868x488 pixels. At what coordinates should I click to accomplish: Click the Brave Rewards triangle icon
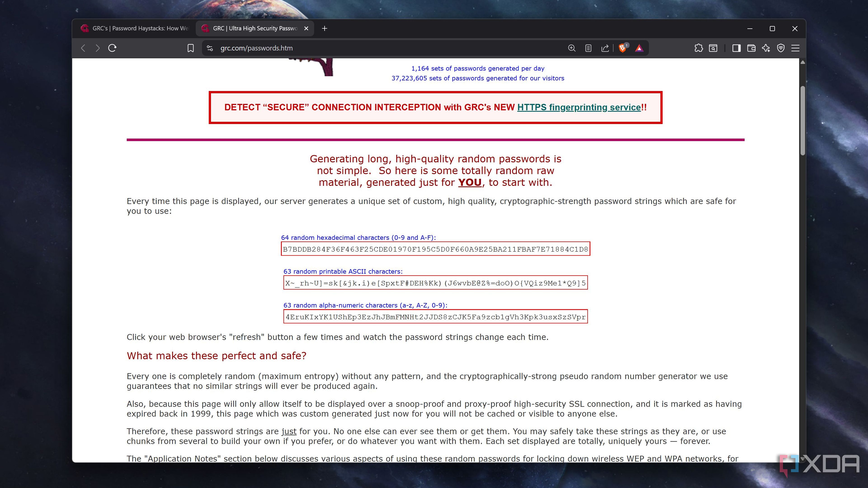pos(639,48)
